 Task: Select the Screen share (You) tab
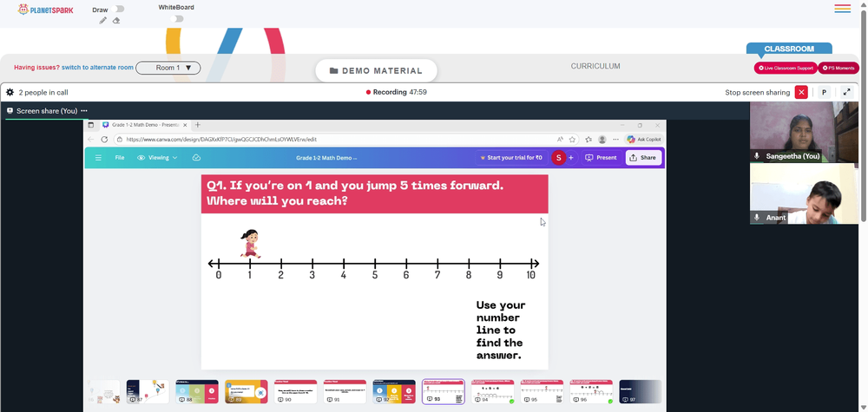(47, 111)
